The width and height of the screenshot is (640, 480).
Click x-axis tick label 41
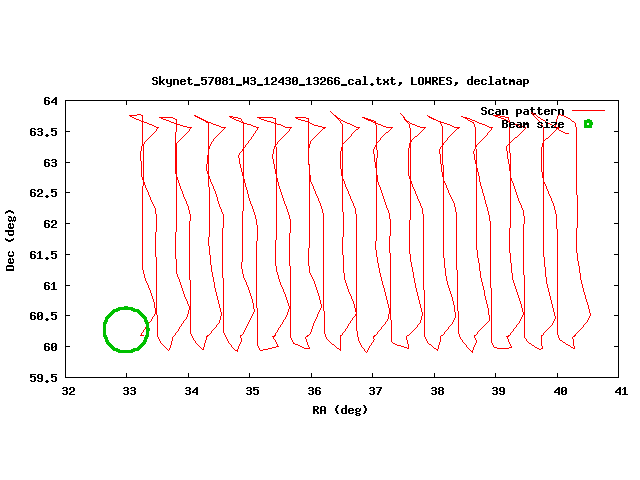click(x=621, y=391)
